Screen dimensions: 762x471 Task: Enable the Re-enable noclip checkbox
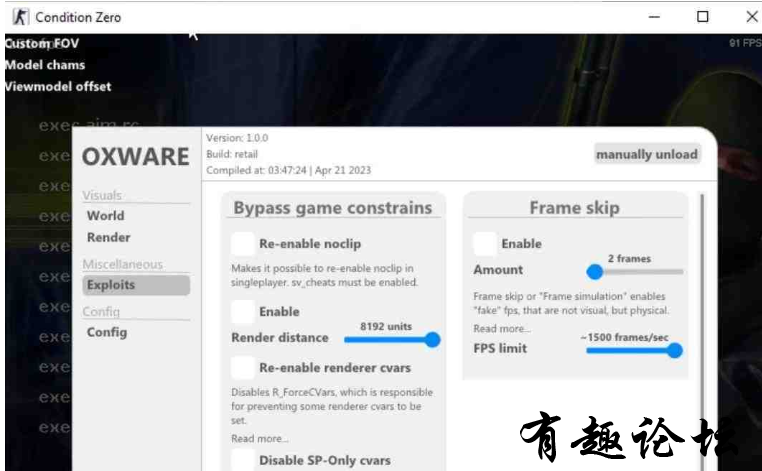pyautogui.click(x=242, y=244)
